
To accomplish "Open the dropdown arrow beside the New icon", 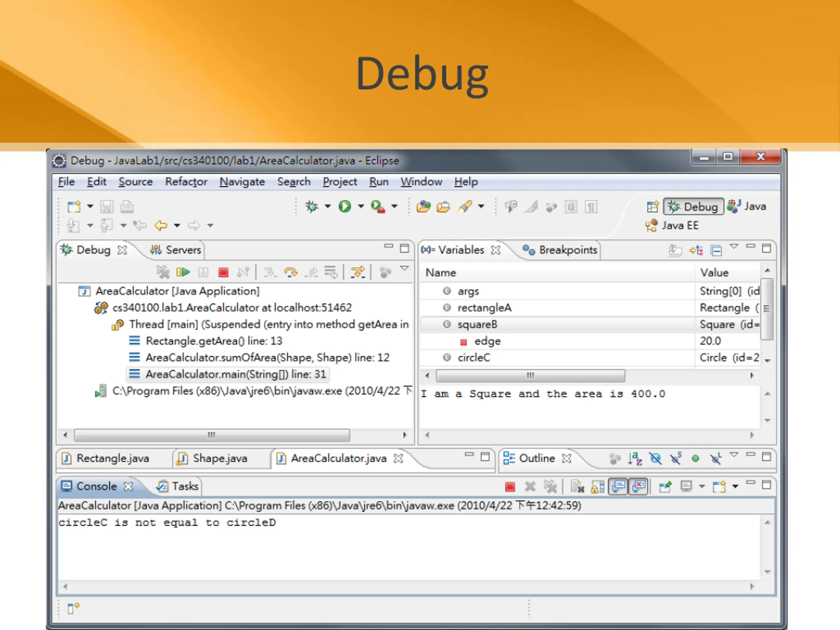I will pos(90,206).
